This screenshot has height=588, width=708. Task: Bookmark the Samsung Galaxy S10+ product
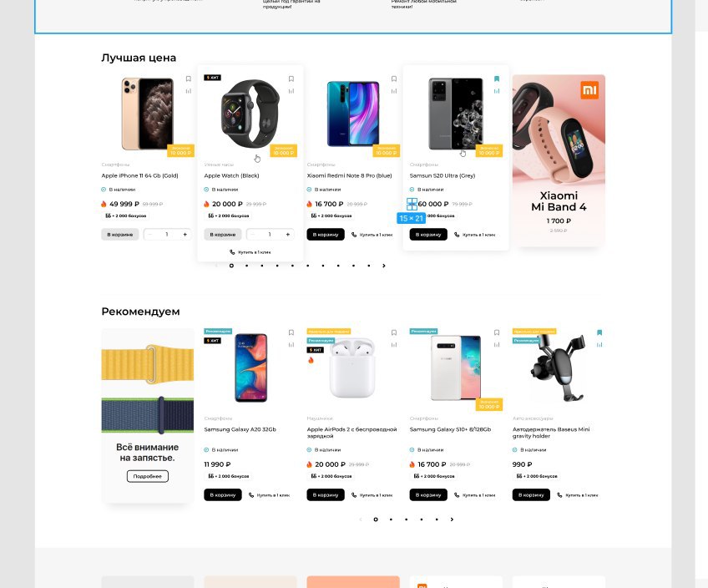point(497,332)
